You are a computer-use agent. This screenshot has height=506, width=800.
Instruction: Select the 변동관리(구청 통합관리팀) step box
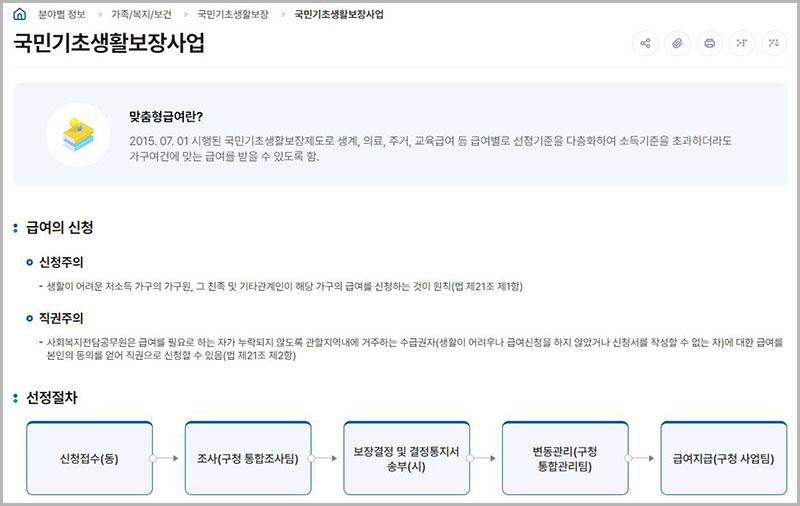click(x=565, y=459)
